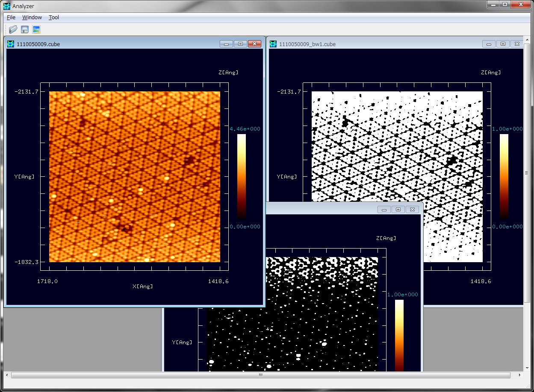
Task: Click the image export picture toolbar icon
Action: pyautogui.click(x=36, y=29)
